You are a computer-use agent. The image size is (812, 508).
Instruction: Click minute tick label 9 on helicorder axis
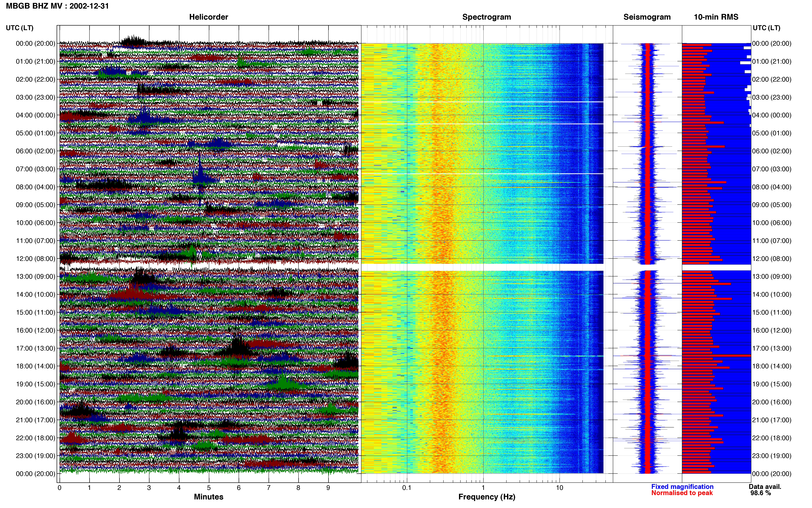pyautogui.click(x=328, y=488)
